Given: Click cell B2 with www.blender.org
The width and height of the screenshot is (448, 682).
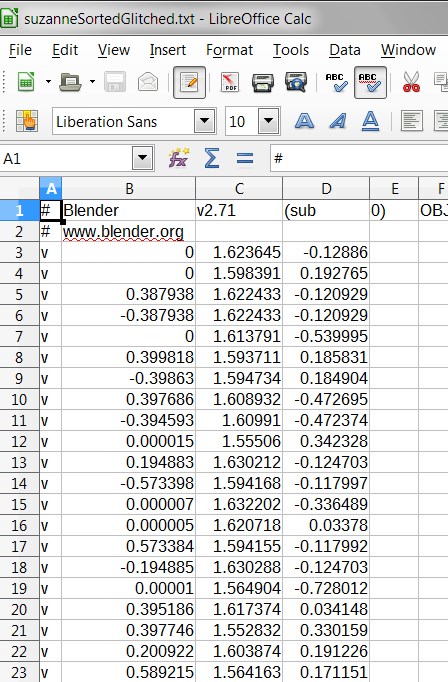Looking at the screenshot, I should [129, 231].
